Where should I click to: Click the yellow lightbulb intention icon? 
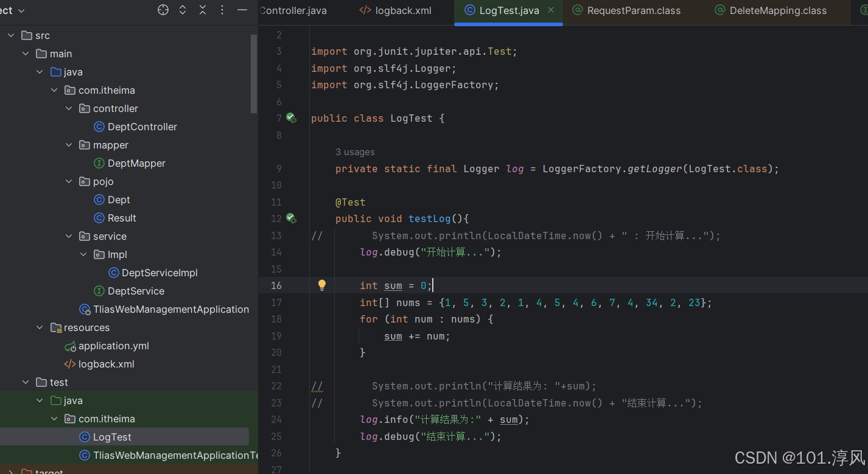tap(322, 285)
